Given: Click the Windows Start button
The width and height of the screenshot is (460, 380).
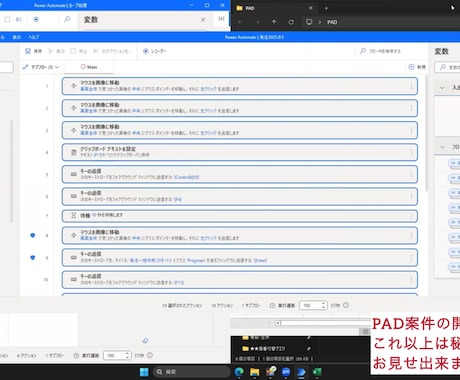Looking at the screenshot, I should pyautogui.click(x=144, y=372).
